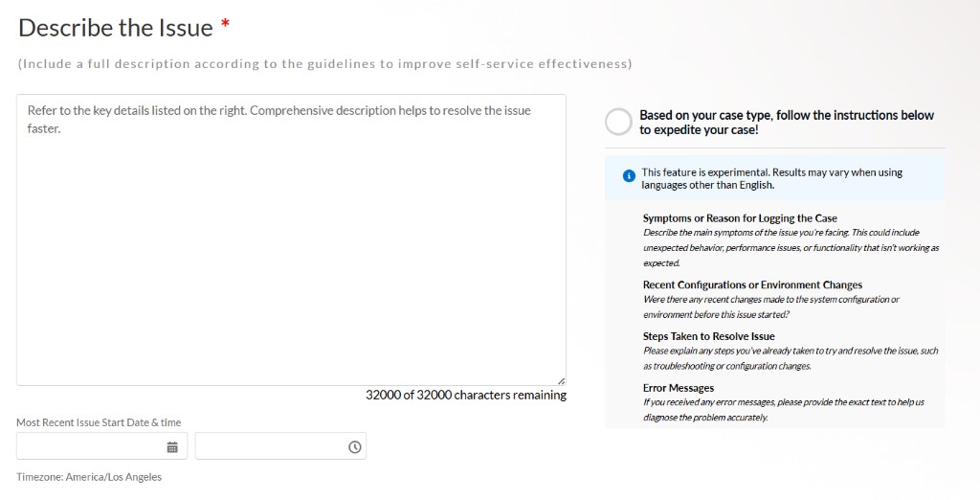The height and width of the screenshot is (500, 980).
Task: Click 'Steps Taken to Resolve Issue' heading
Action: pyautogui.click(x=709, y=336)
